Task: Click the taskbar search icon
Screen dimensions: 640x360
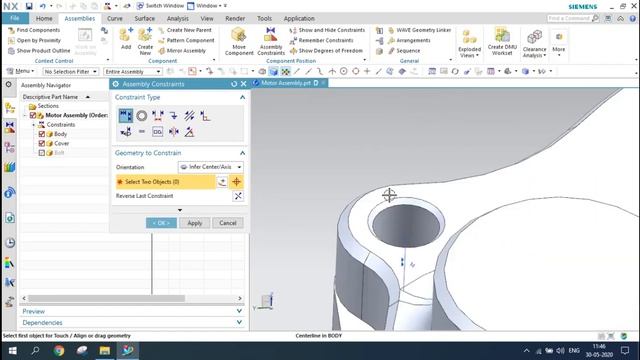Action: pyautogui.click(x=36, y=351)
